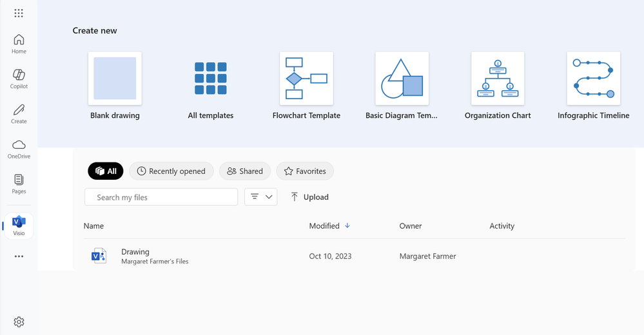
Task: Click the Search my files box
Action: tap(161, 197)
